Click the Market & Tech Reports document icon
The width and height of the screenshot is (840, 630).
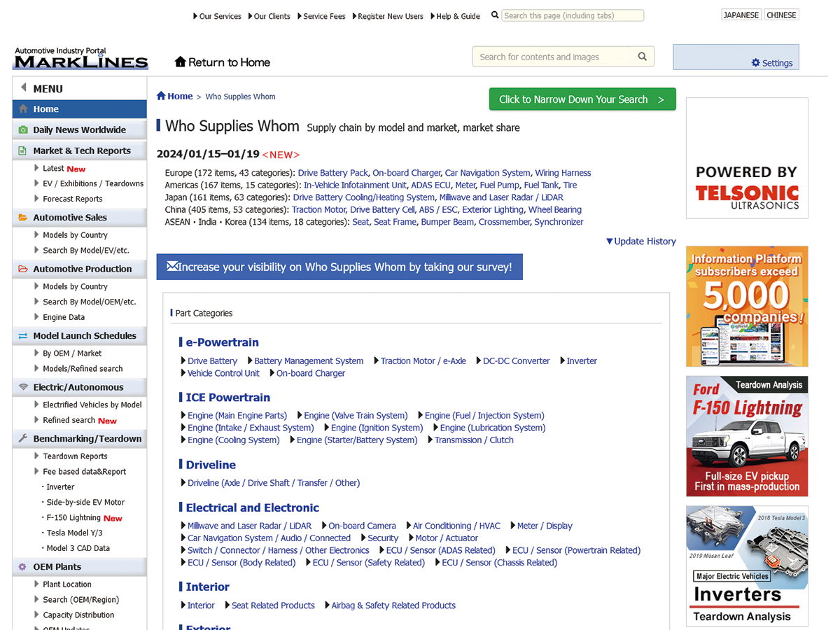tap(23, 150)
